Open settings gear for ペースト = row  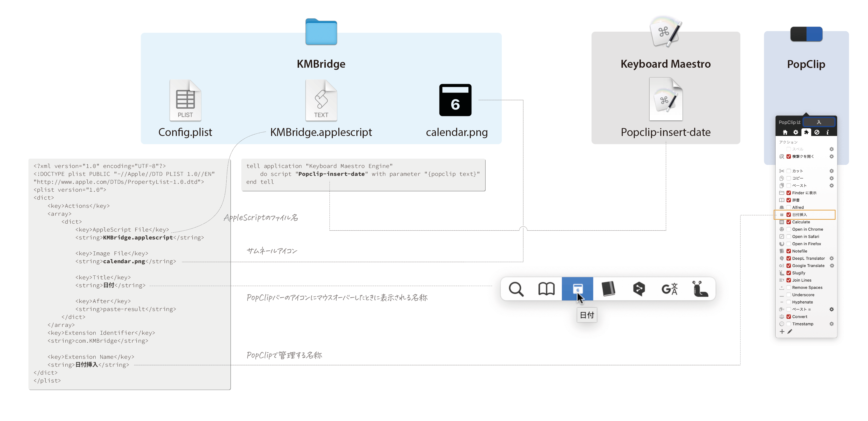pyautogui.click(x=832, y=309)
